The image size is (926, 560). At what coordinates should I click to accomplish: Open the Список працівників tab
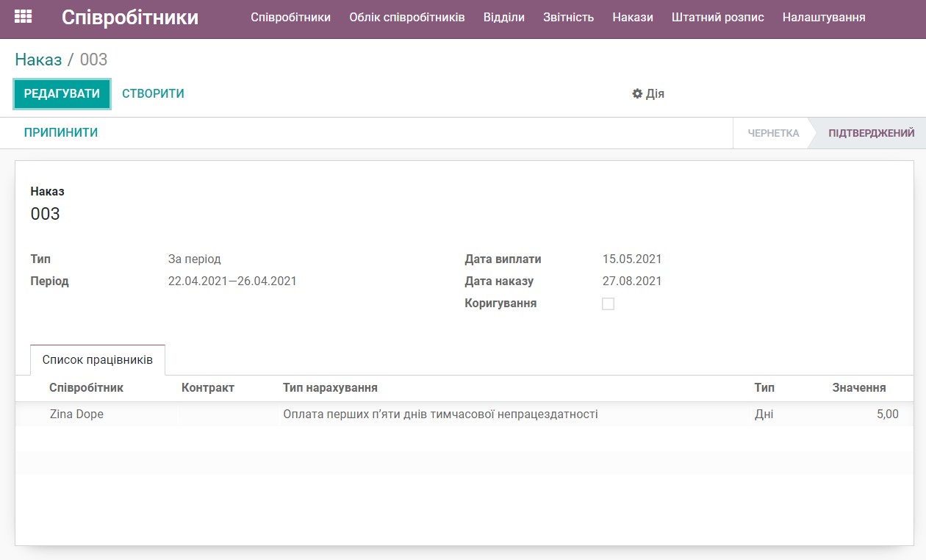click(x=96, y=359)
